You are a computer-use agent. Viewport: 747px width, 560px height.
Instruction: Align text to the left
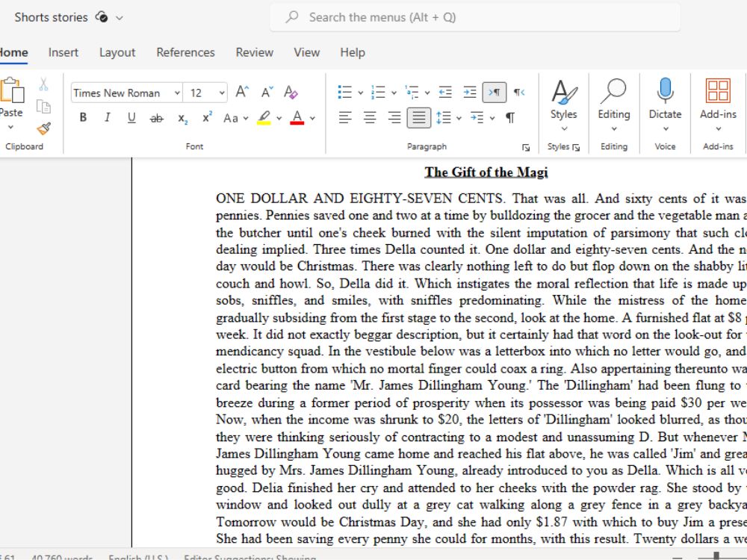tap(345, 118)
